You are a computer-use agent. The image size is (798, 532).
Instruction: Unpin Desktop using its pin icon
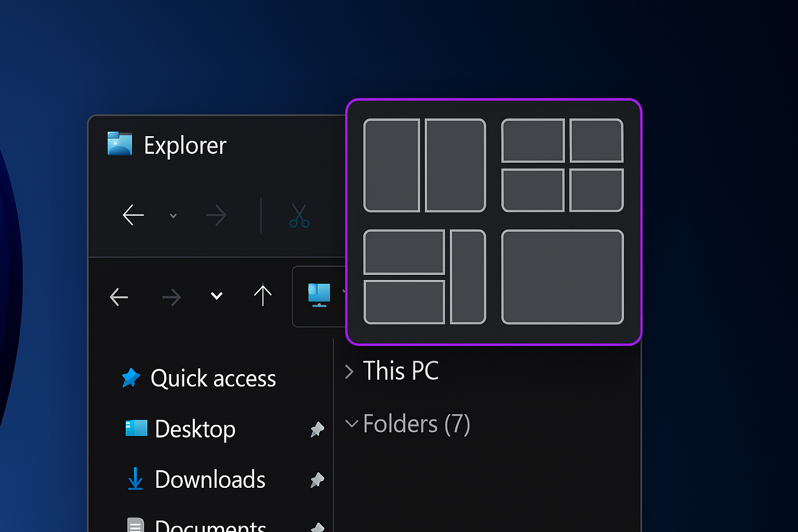point(317,429)
